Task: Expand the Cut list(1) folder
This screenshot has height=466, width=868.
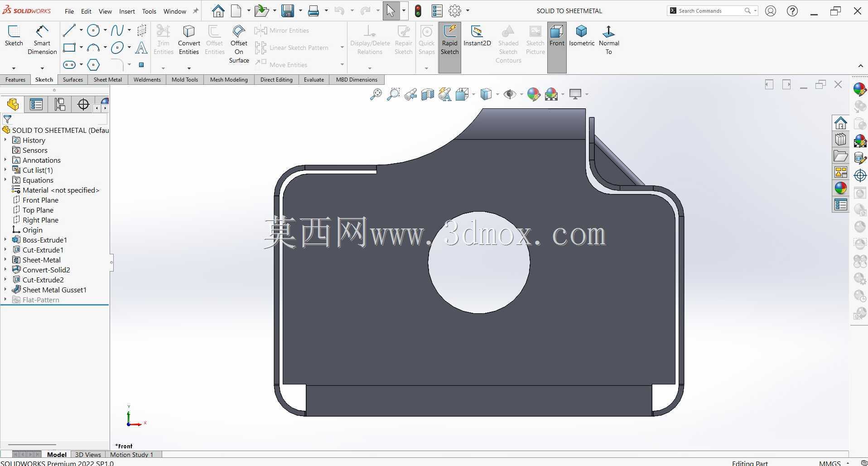Action: point(5,170)
